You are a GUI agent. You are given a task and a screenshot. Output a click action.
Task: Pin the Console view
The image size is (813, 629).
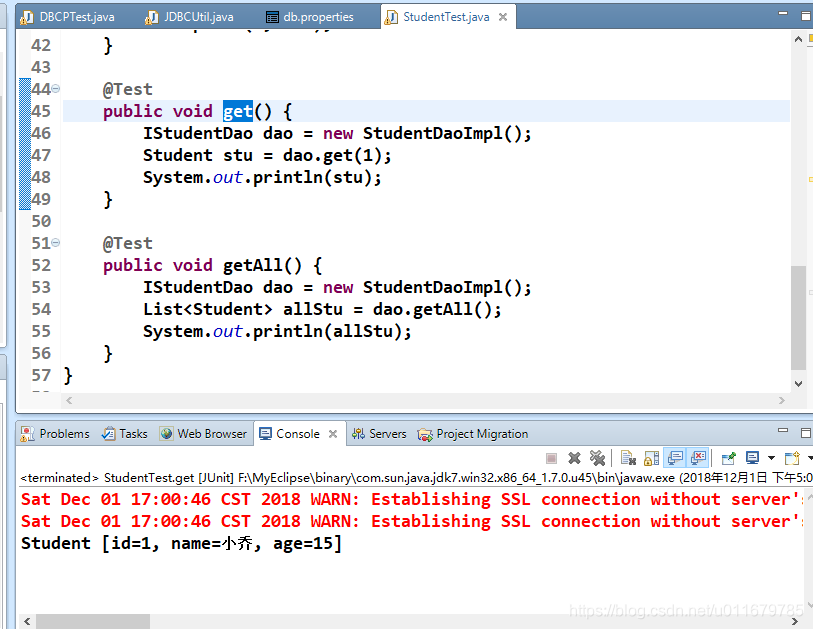point(728,458)
